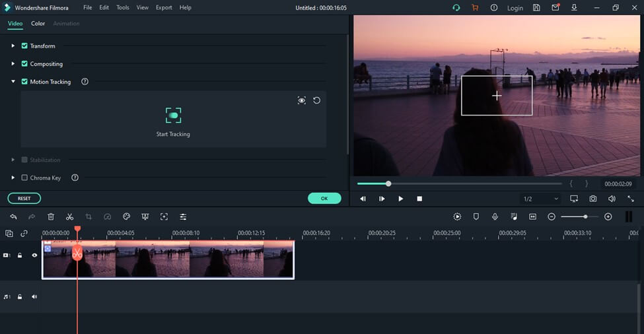Click the Start Tracking icon
The image size is (644, 334).
click(x=173, y=116)
